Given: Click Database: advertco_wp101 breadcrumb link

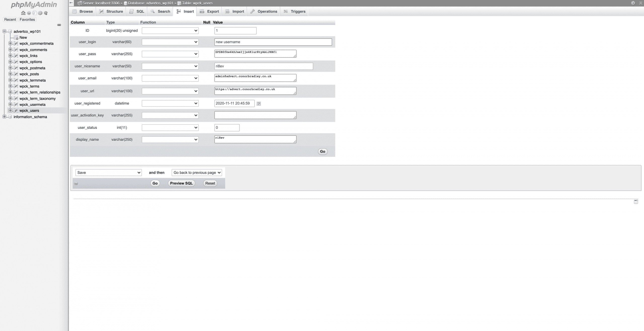Looking at the screenshot, I should click(x=150, y=3).
